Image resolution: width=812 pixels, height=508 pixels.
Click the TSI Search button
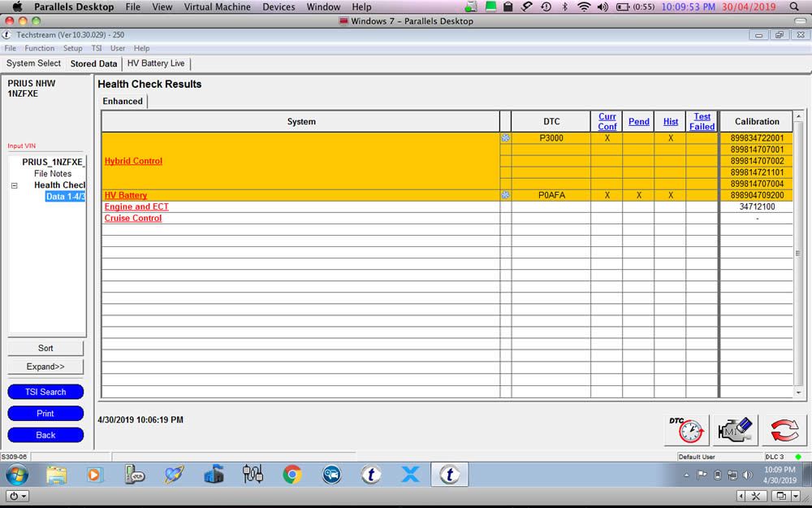point(45,392)
